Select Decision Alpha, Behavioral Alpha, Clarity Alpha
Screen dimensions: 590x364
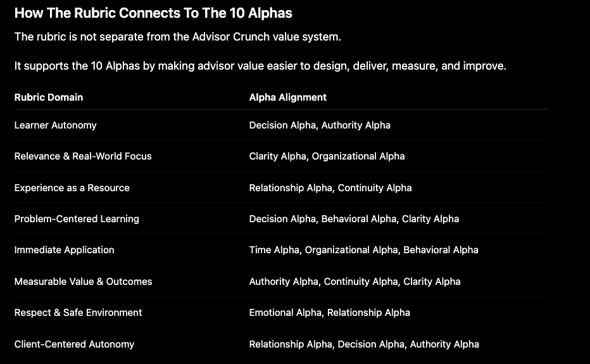(x=354, y=218)
